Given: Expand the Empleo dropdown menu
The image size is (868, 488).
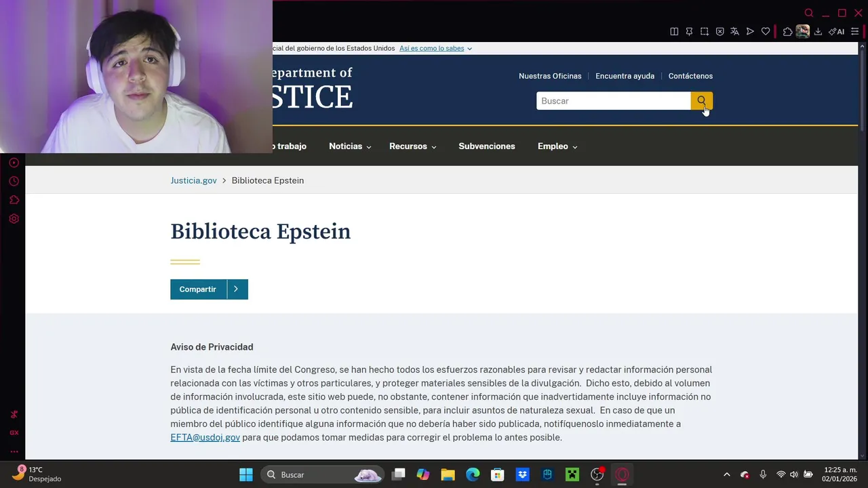Looking at the screenshot, I should tap(557, 146).
